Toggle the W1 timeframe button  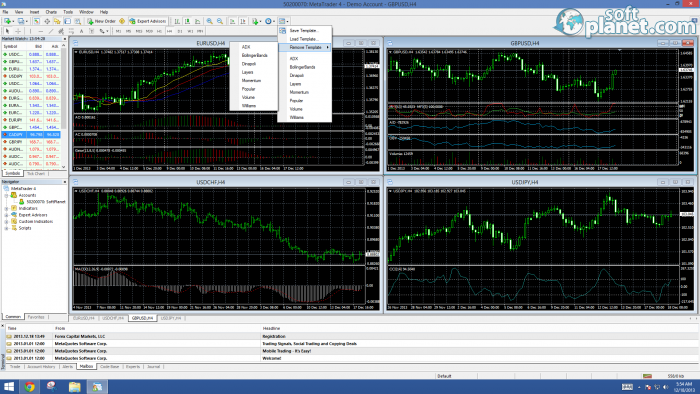(x=190, y=31)
